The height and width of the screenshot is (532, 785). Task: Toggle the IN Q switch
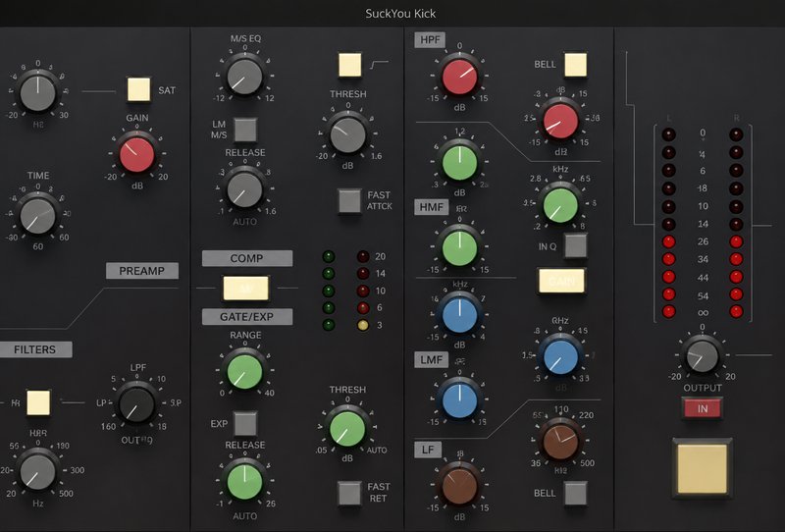coord(576,245)
